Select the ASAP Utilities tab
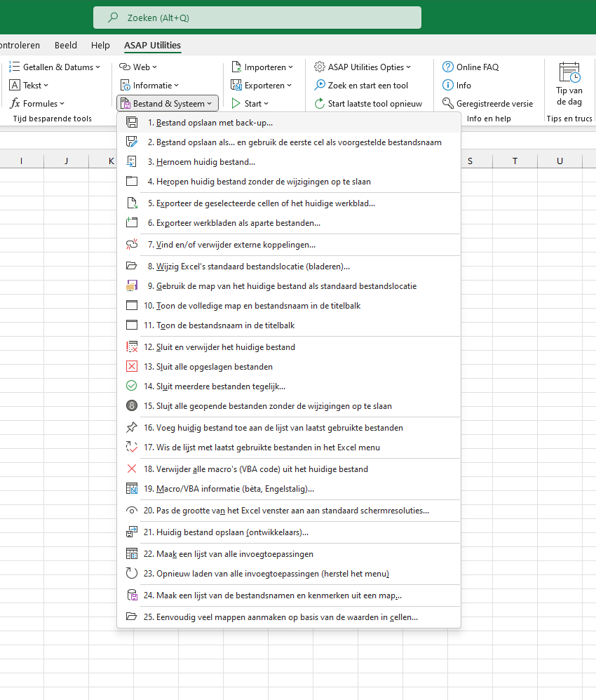The height and width of the screenshot is (700, 596). (152, 45)
